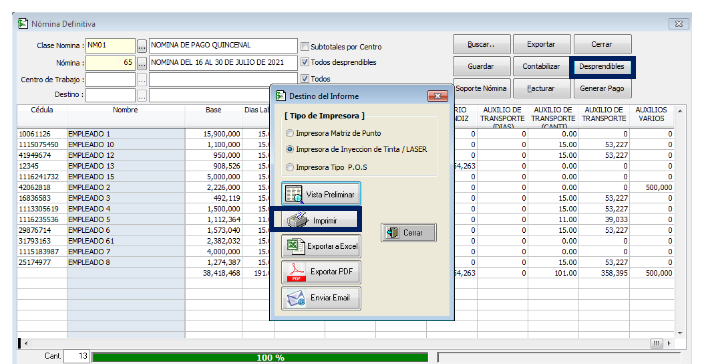Close the Destino del Informe dialog
This screenshot has height=364, width=705.
437,96
